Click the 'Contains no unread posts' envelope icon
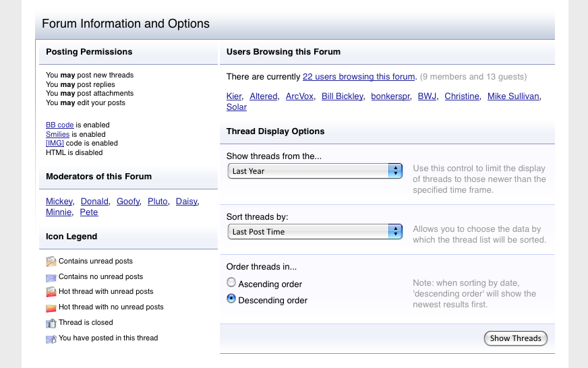Screen dimensions: 588x368 click(51, 278)
